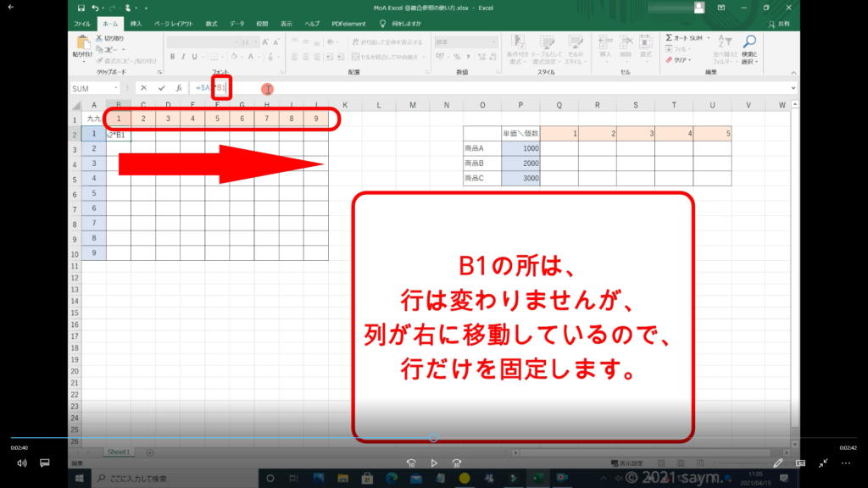Click the video progress slider handle
This screenshot has width=868, height=488.
tap(433, 438)
